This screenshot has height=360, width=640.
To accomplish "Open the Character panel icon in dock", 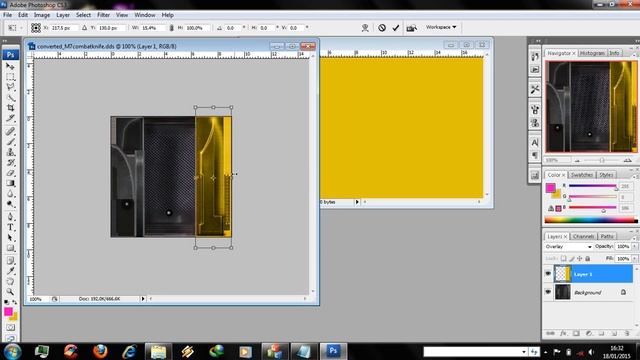I will coord(535,142).
